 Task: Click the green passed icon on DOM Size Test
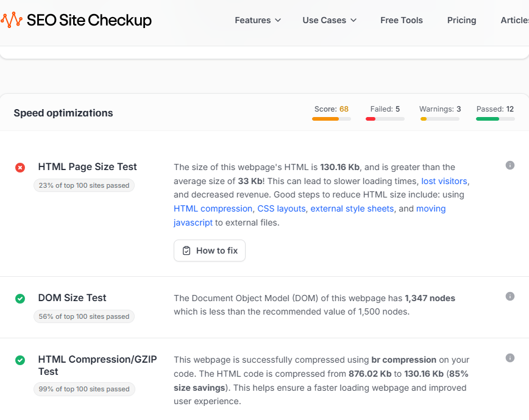click(x=20, y=298)
